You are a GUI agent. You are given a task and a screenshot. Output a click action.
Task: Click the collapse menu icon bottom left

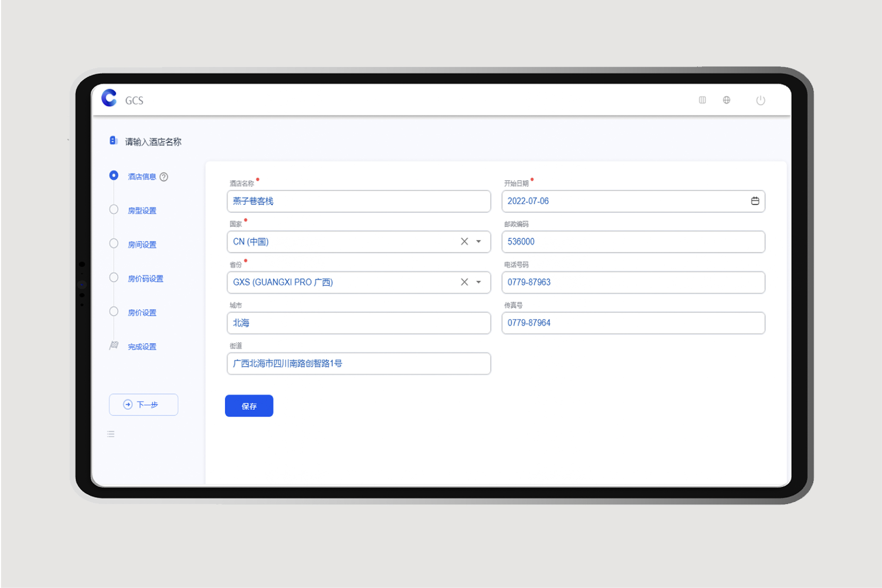tap(111, 434)
